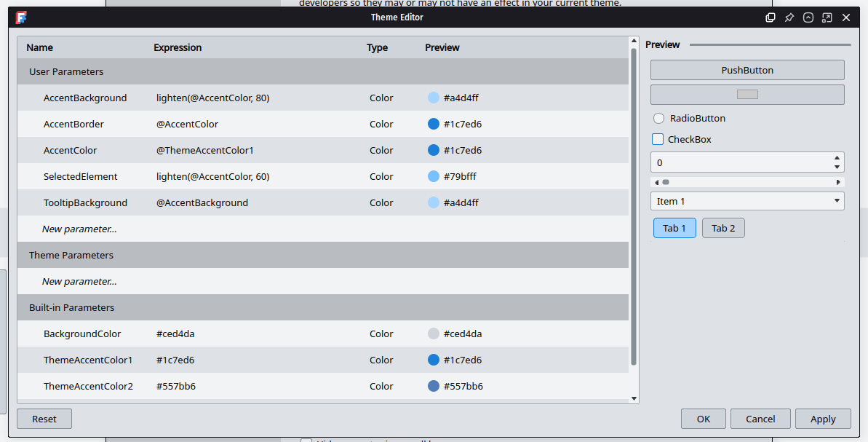Select the RadioButton in the preview
This screenshot has height=442, width=868.
pos(659,118)
